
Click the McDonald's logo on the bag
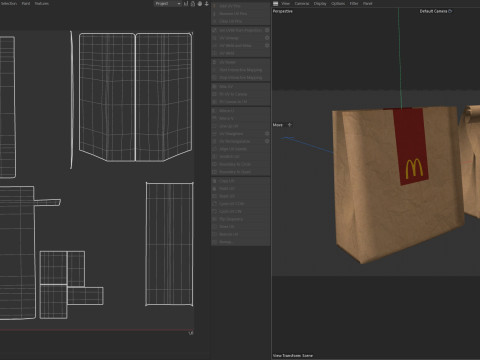coord(414,168)
